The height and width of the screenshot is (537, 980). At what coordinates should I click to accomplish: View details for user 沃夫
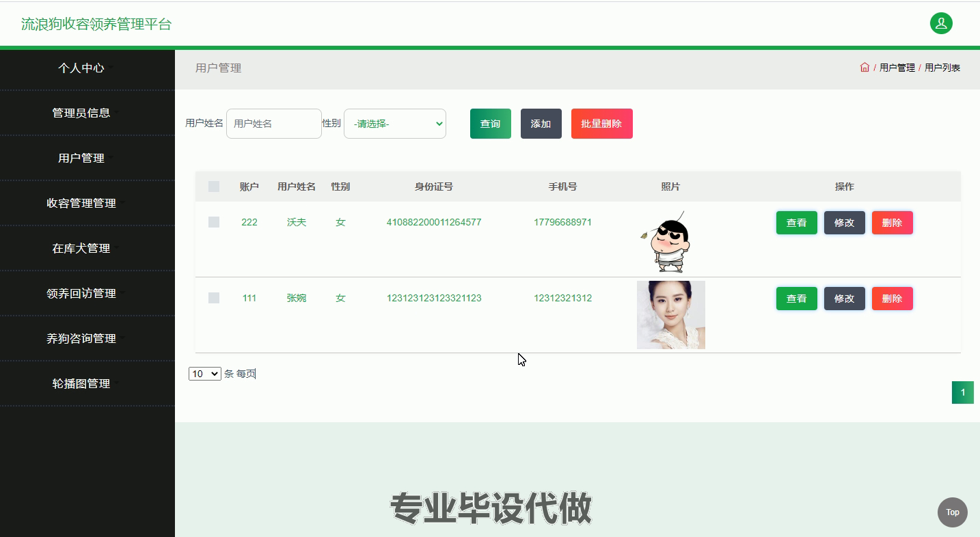pos(797,223)
